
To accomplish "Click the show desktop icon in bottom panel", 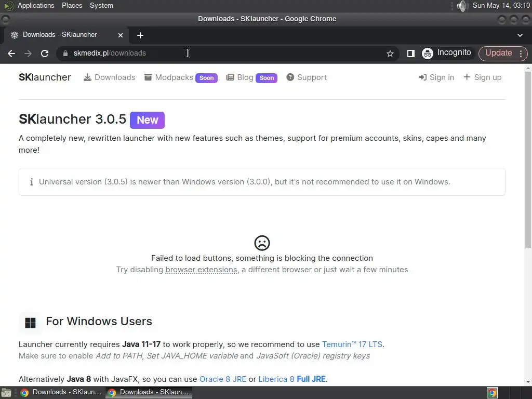I will click(x=6, y=393).
